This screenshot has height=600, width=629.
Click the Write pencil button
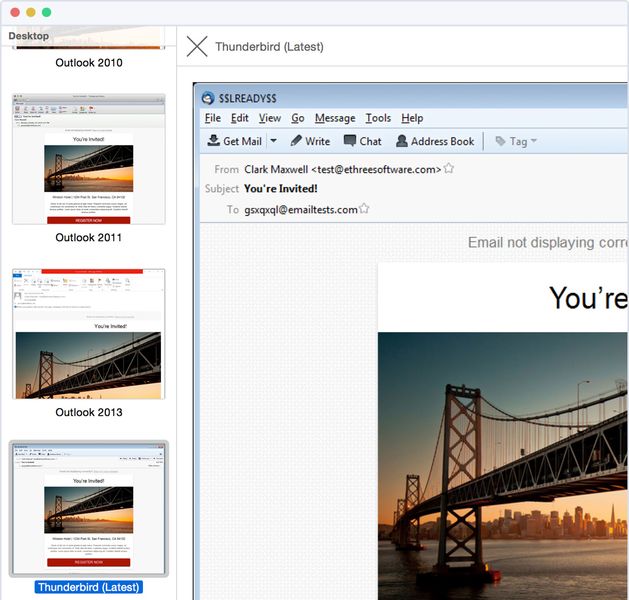[310, 141]
